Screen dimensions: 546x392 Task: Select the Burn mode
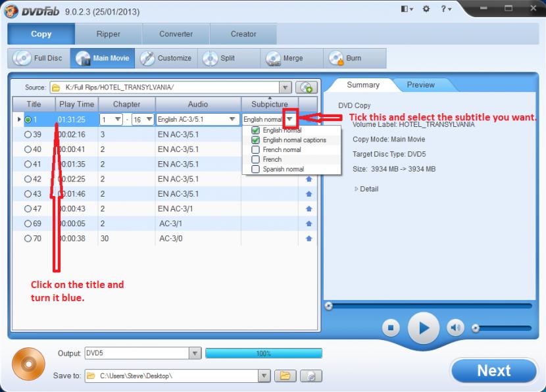point(346,58)
